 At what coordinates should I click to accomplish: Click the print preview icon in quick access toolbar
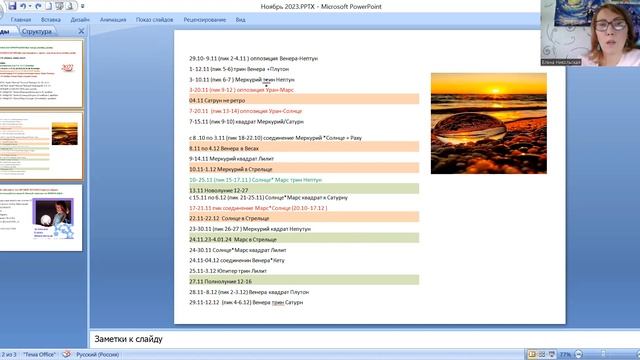pos(70,6)
